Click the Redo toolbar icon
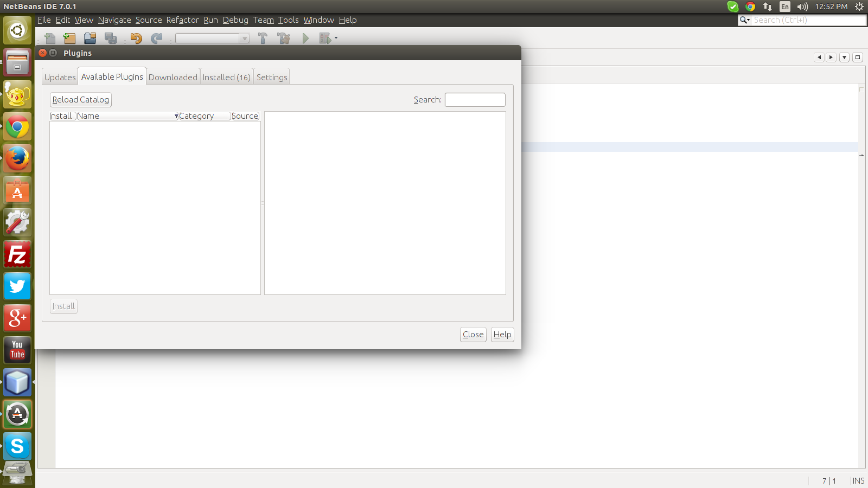The image size is (868, 488). 157,38
